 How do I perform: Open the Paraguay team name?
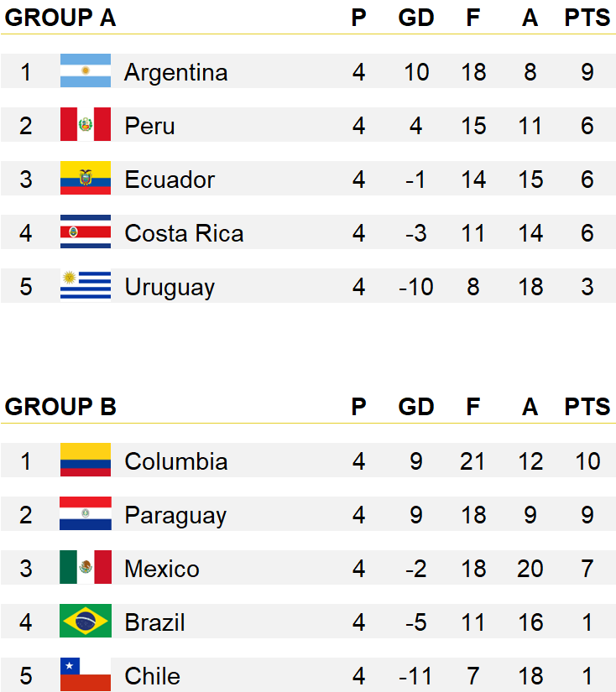click(x=175, y=516)
